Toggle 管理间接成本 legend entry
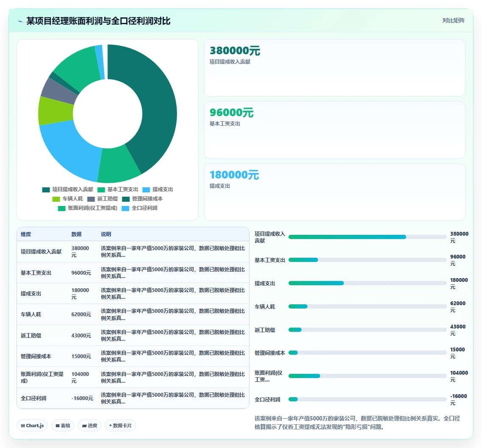The image size is (482, 448). (x=142, y=199)
